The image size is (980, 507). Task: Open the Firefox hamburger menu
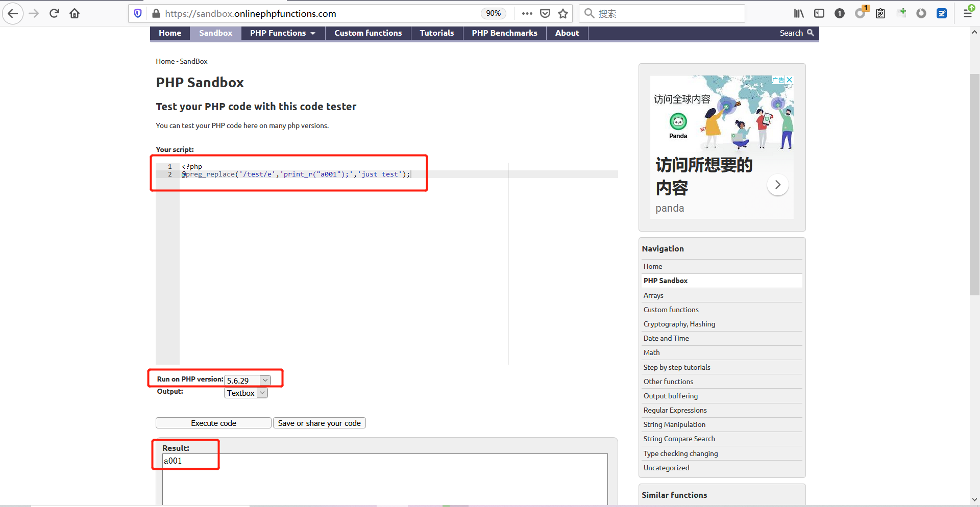click(x=968, y=13)
